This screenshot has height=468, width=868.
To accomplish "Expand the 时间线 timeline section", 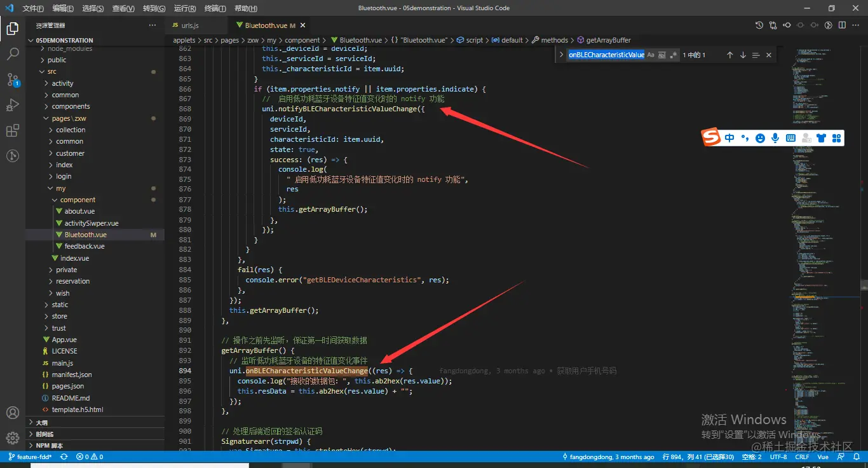I will 95,434.
